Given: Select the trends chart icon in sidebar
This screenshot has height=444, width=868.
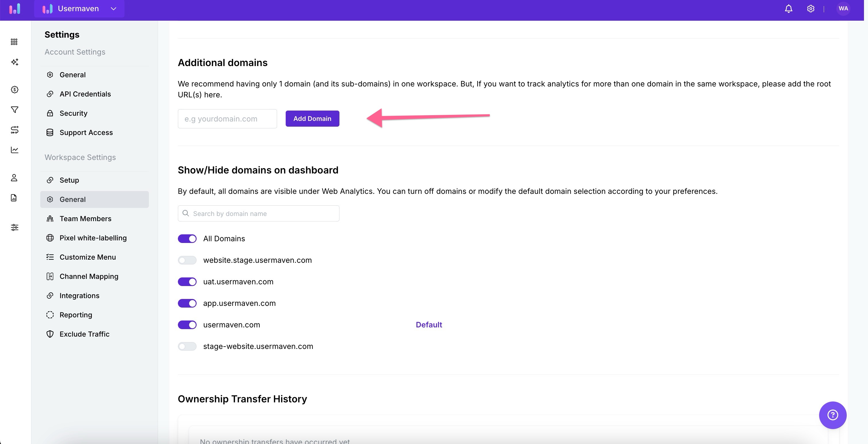Looking at the screenshot, I should point(14,150).
